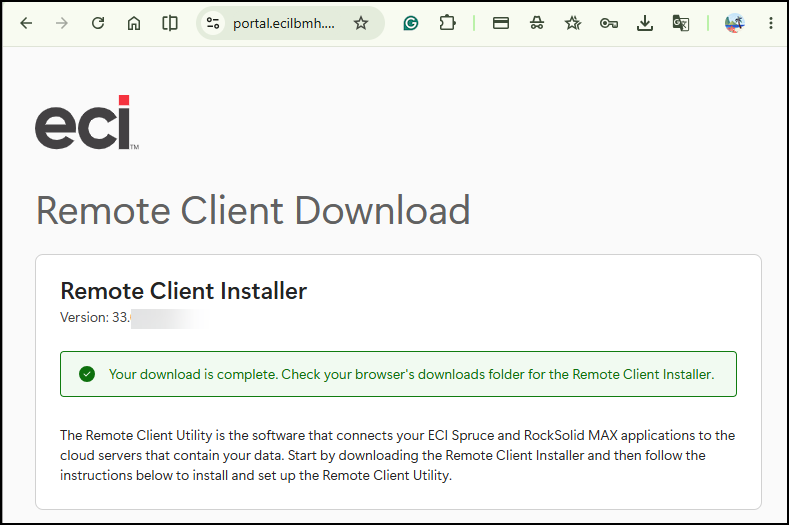789x525 pixels.
Task: Click the 'Your download is complete' message
Action: click(x=412, y=374)
